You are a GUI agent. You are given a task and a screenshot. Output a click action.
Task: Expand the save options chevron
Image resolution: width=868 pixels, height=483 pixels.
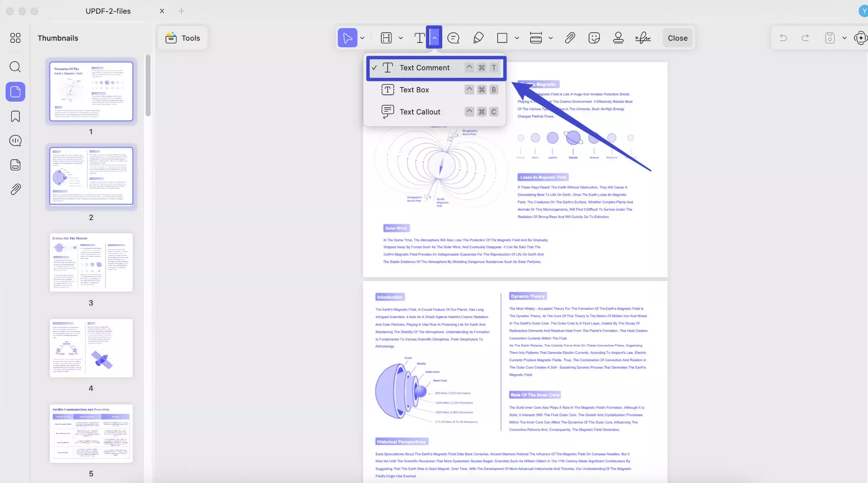click(844, 38)
